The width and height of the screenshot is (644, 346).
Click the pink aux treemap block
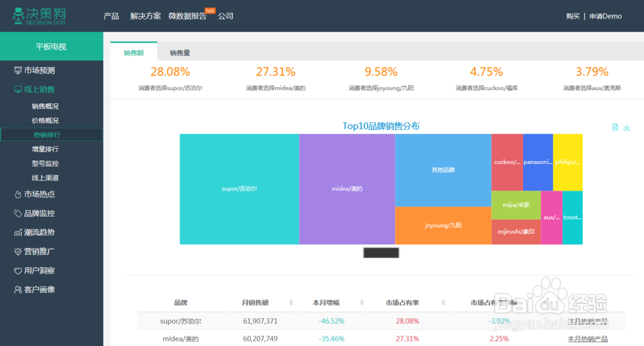tap(552, 218)
